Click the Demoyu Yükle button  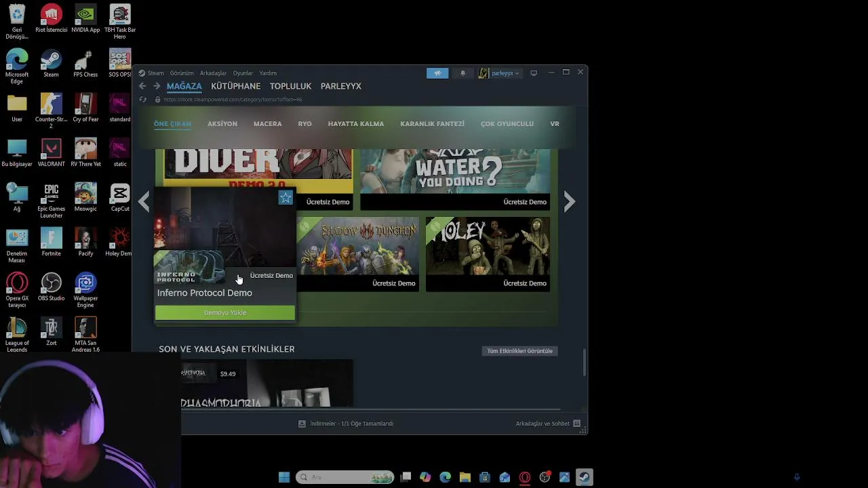click(225, 312)
